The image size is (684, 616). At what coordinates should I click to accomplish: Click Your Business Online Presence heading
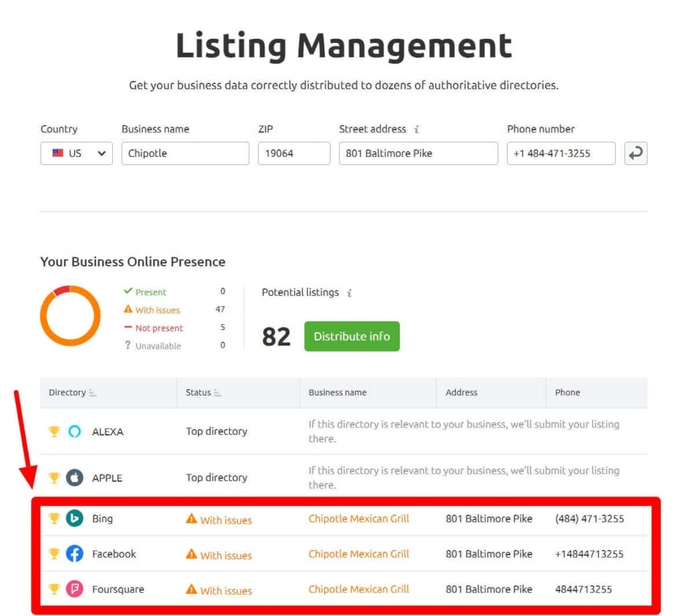[x=133, y=262]
